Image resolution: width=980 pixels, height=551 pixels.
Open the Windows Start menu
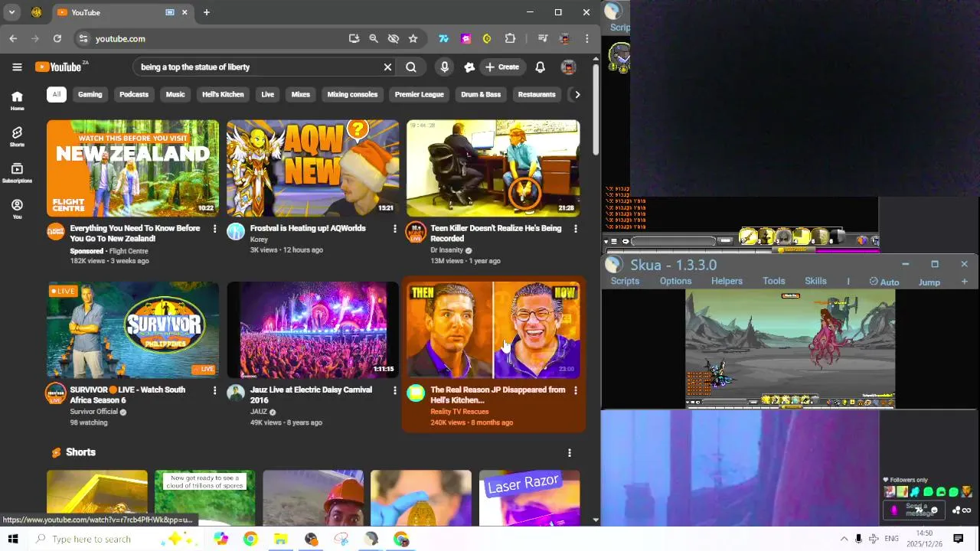[13, 539]
